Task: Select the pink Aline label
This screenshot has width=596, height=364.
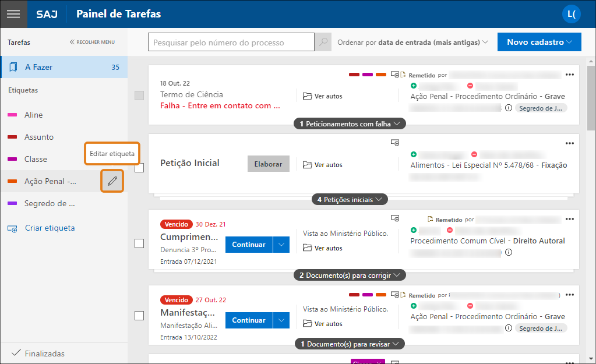Action: [x=33, y=115]
